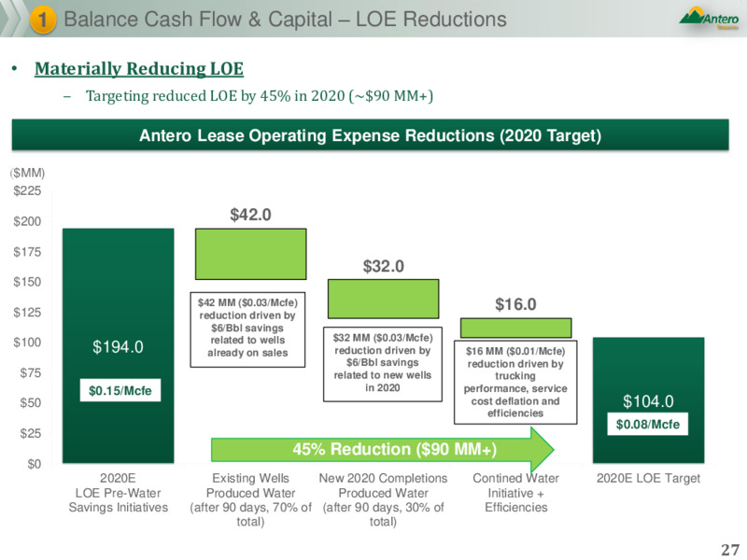Click the '$0.08/Mcfe' label box
Viewport: 747px width, 560px height.
tap(648, 424)
